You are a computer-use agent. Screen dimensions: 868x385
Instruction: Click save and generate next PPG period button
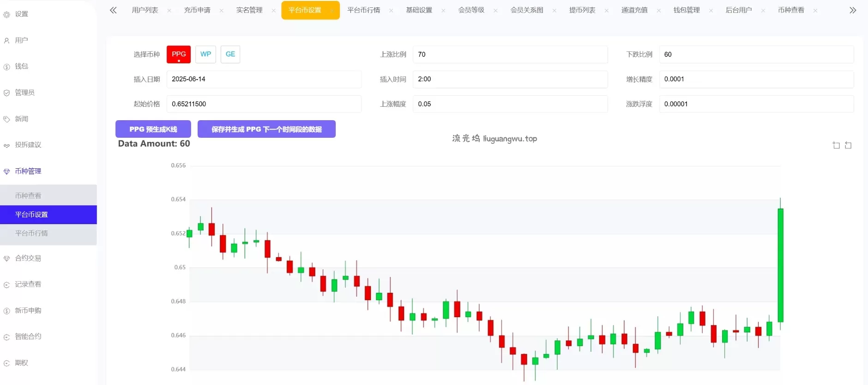(266, 129)
